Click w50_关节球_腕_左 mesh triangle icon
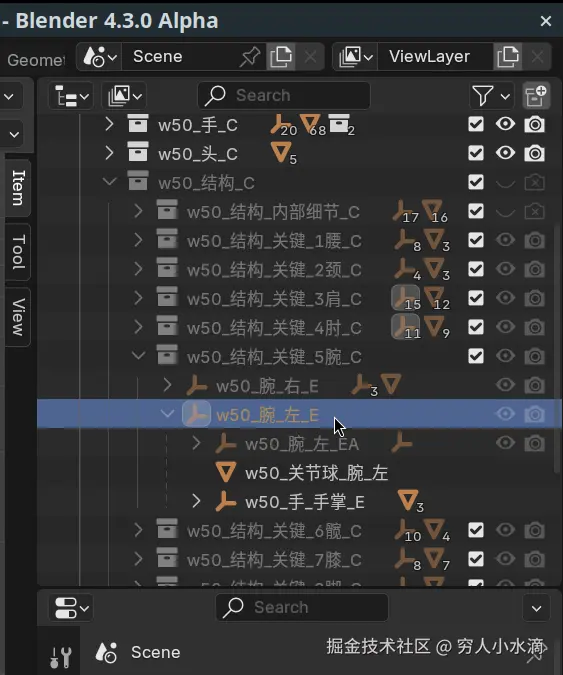 (226, 472)
